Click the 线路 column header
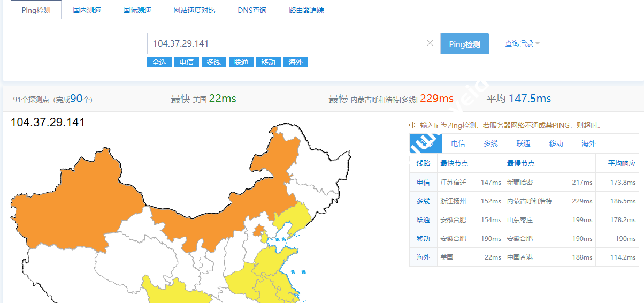The width and height of the screenshot is (644, 303). pyautogui.click(x=423, y=163)
